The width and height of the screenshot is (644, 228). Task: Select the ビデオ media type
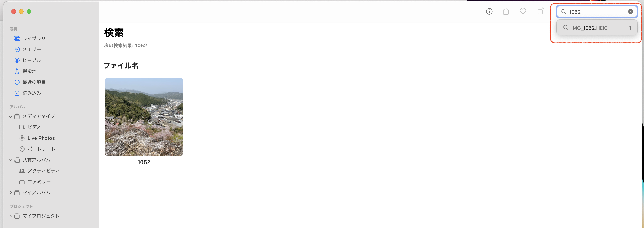(34, 127)
